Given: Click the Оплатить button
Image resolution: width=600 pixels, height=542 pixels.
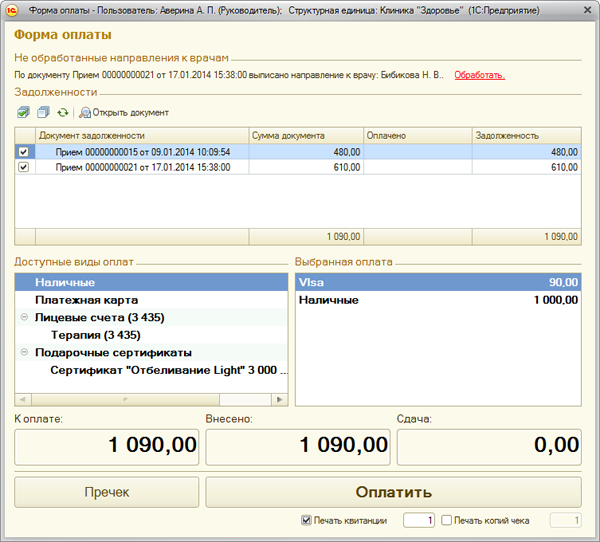Looking at the screenshot, I should (x=393, y=492).
